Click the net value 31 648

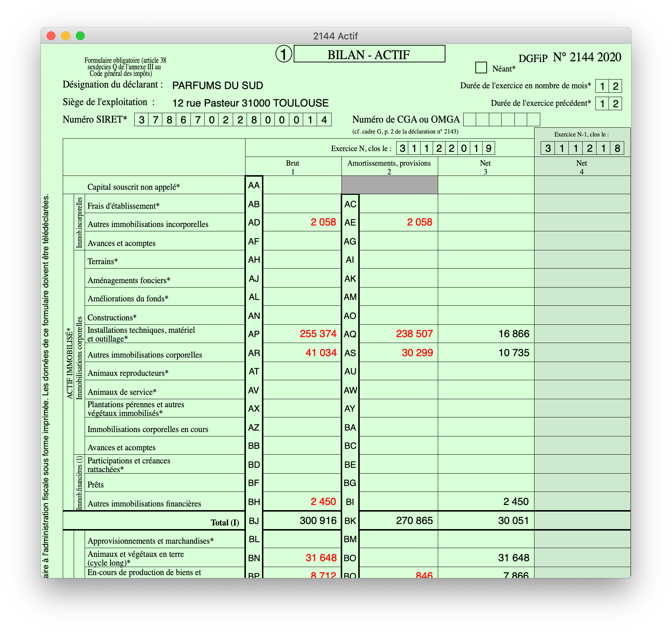pos(514,558)
